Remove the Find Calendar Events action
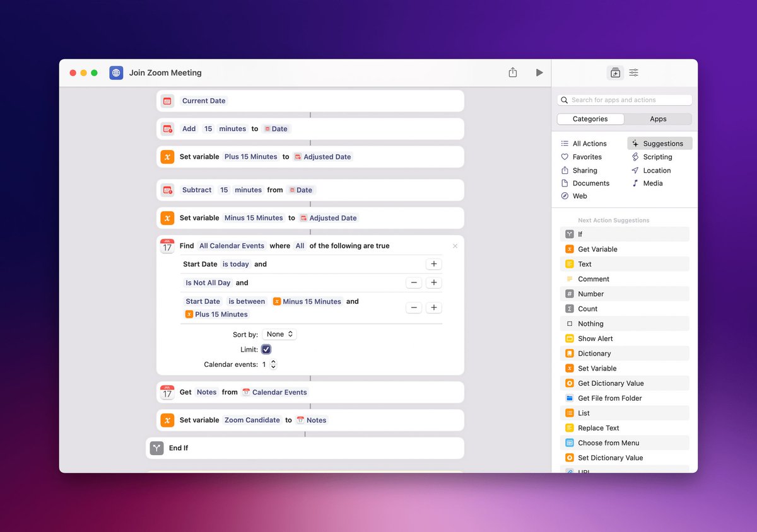 [x=455, y=246]
